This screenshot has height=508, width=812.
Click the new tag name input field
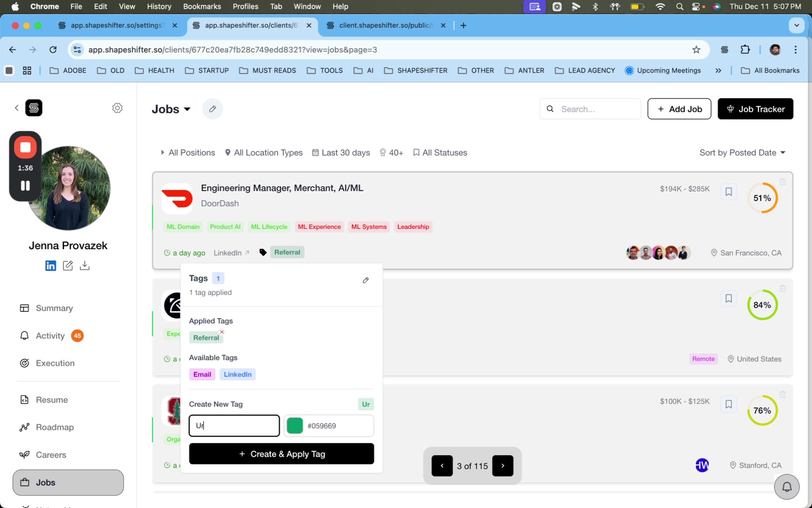(x=234, y=425)
